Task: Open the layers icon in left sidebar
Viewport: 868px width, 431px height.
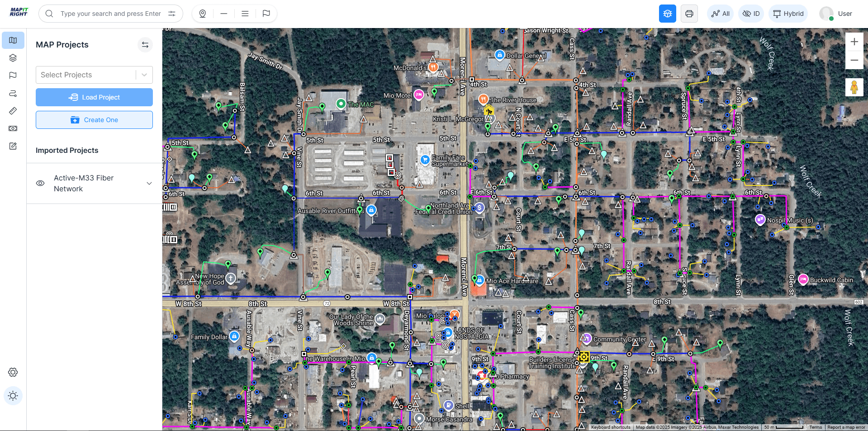Action: coord(13,58)
